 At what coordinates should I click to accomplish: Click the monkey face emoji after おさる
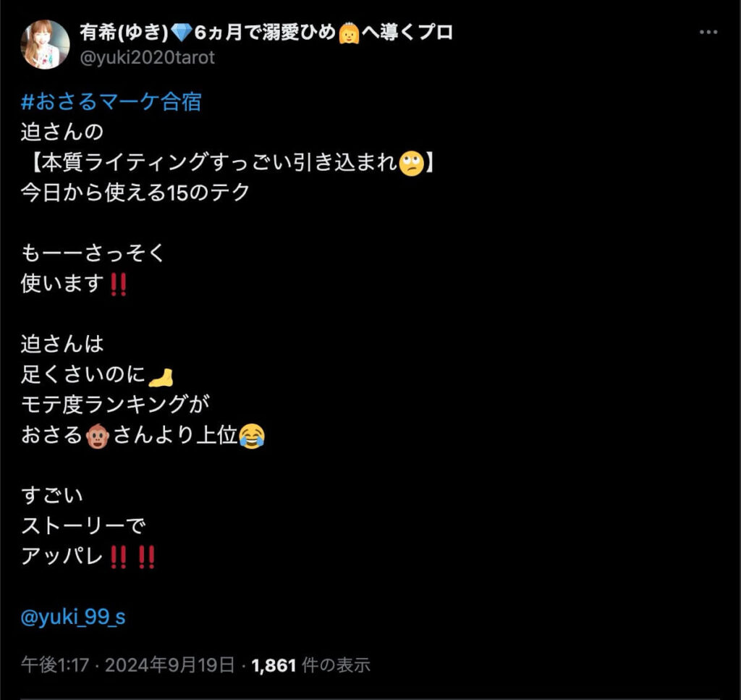point(98,436)
